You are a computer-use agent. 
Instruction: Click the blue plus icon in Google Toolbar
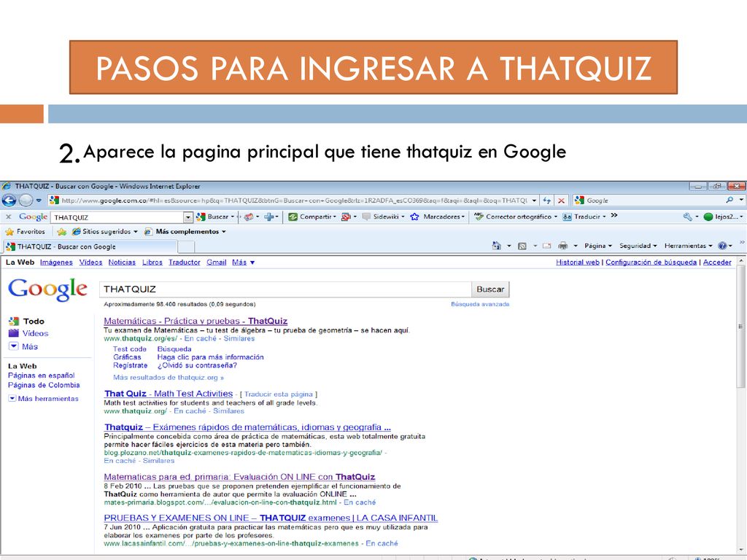click(x=270, y=217)
